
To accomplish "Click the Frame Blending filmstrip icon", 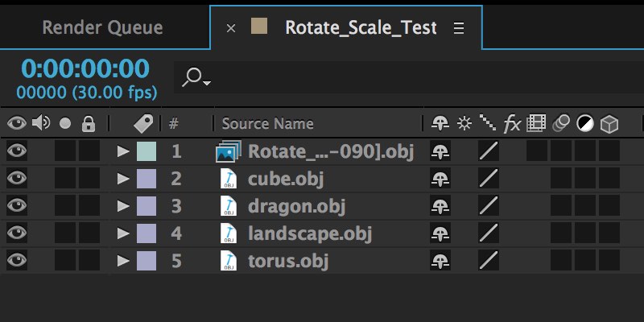I will click(537, 124).
